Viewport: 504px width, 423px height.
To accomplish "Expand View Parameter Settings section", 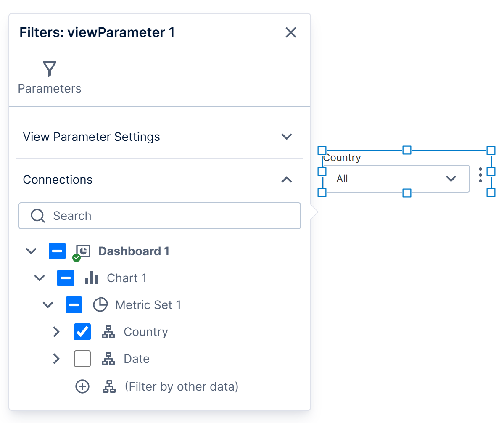I will [x=159, y=137].
